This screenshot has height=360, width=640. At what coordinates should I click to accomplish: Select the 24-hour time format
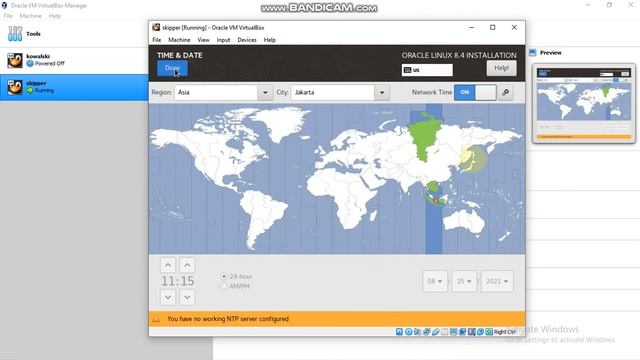(224, 276)
